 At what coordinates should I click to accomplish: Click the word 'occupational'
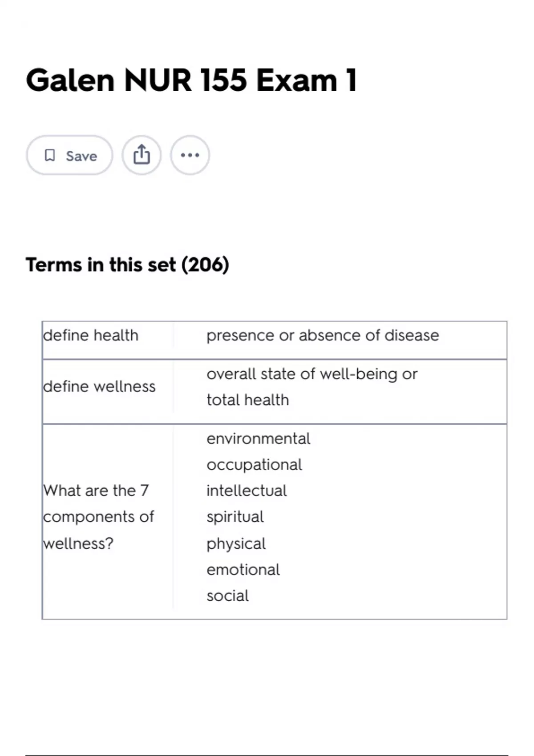click(x=254, y=465)
